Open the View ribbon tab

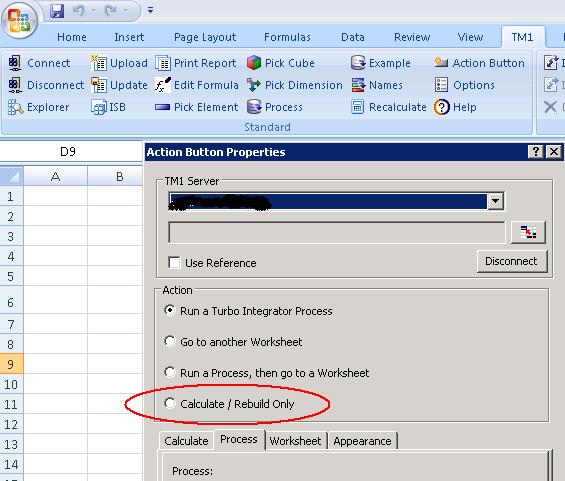tap(470, 37)
